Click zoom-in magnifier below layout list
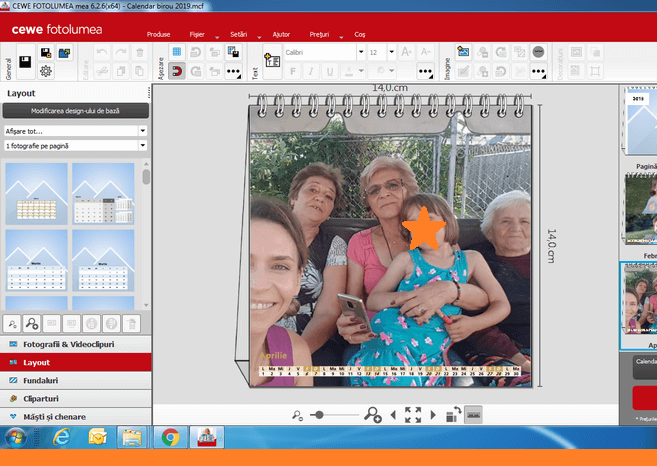657x466 pixels. point(31,324)
